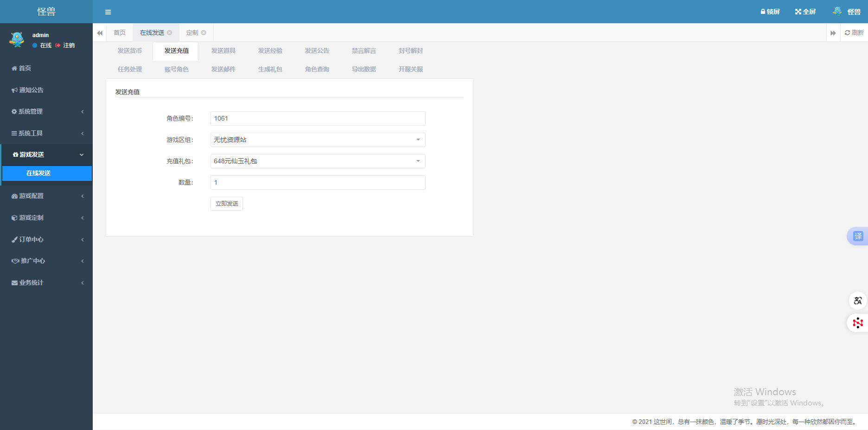Open the 发送道具 tab
Screen dimensions: 868x430
(x=223, y=51)
